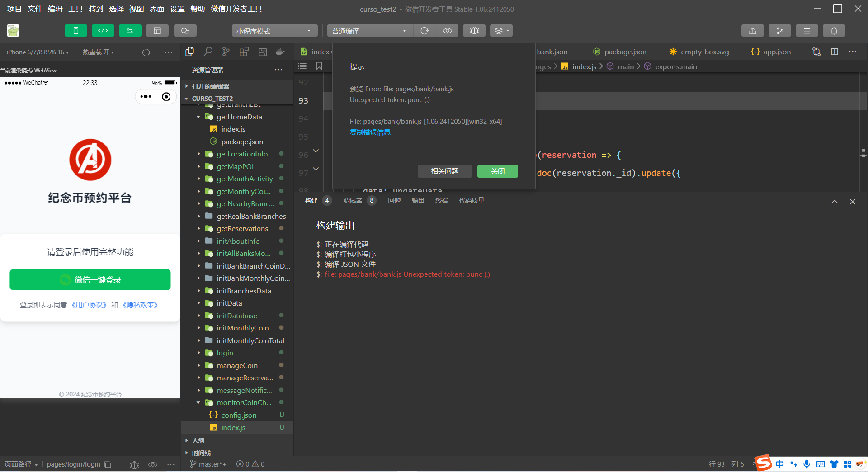The image size is (868, 472).
Task: Click the refresh compile icon
Action: tap(425, 31)
